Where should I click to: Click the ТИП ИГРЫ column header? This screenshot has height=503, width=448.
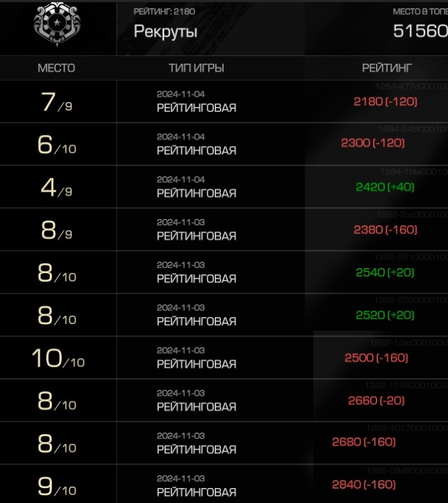coord(196,68)
